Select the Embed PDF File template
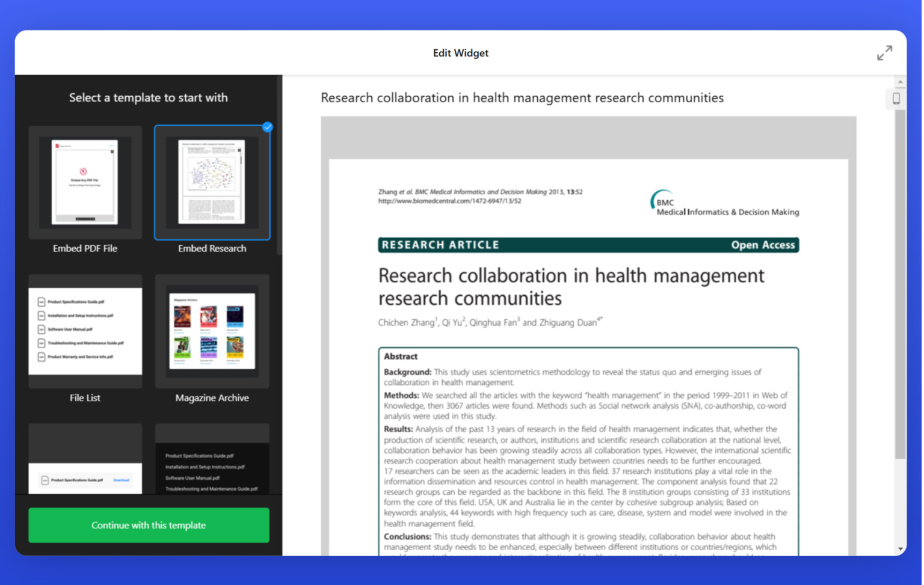Viewport: 924px width, 585px height. [x=85, y=182]
